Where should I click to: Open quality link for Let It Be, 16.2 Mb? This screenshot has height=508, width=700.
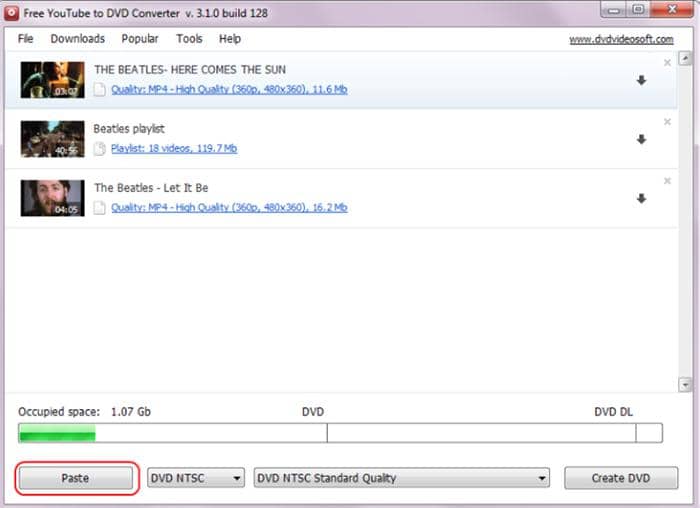coord(229,207)
